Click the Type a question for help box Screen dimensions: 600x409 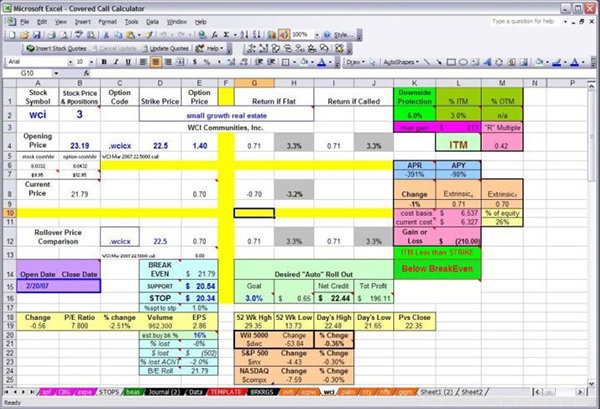(525, 21)
